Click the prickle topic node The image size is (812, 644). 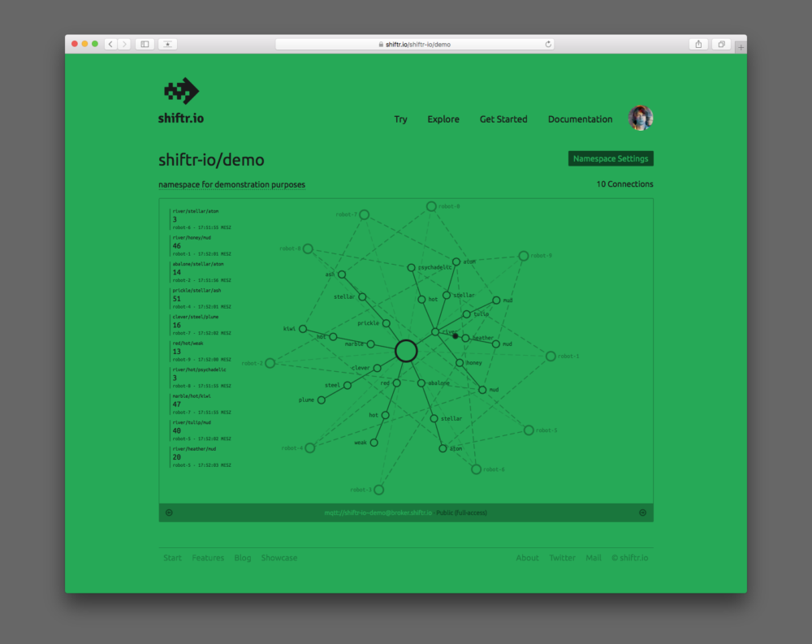[x=387, y=323]
